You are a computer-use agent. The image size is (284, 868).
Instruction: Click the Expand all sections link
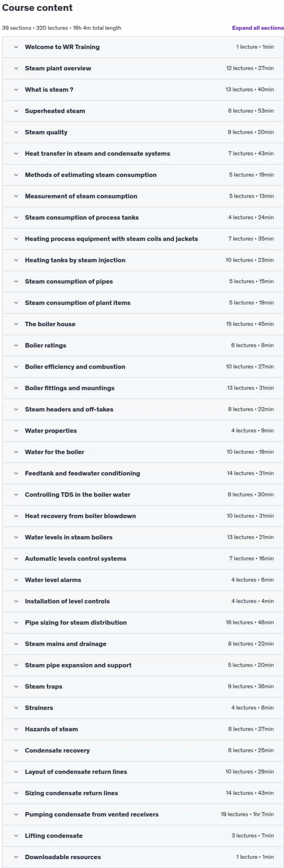pyautogui.click(x=258, y=28)
